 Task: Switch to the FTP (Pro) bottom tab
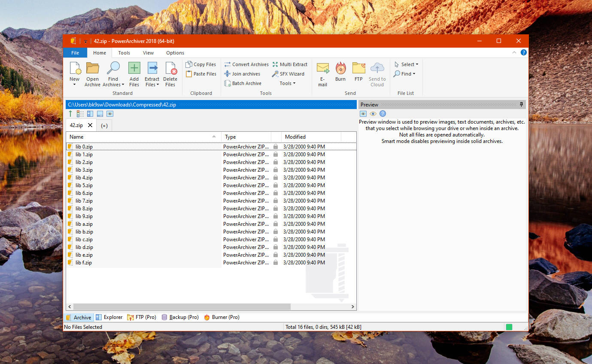click(142, 317)
